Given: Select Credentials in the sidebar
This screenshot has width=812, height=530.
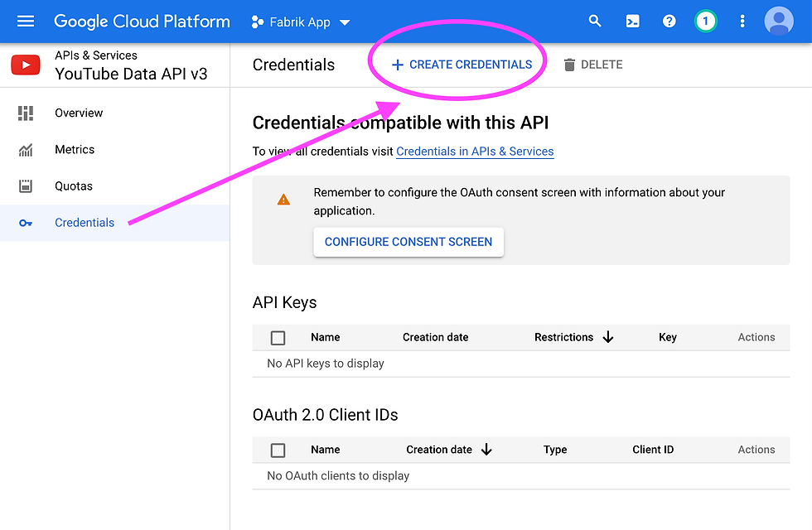Looking at the screenshot, I should click(114, 223).
